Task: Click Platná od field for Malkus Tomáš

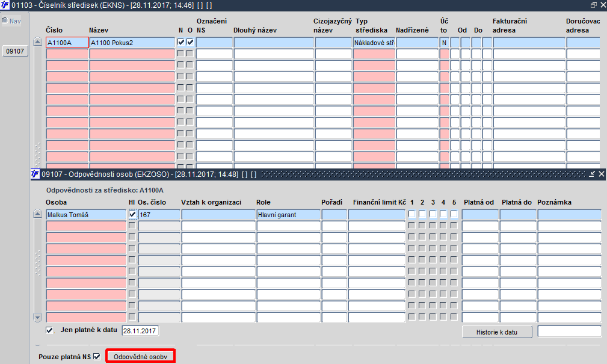Action: pyautogui.click(x=480, y=215)
